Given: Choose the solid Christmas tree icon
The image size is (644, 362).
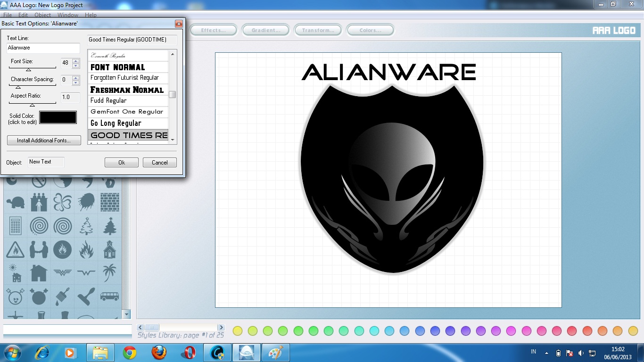Looking at the screenshot, I should (110, 226).
